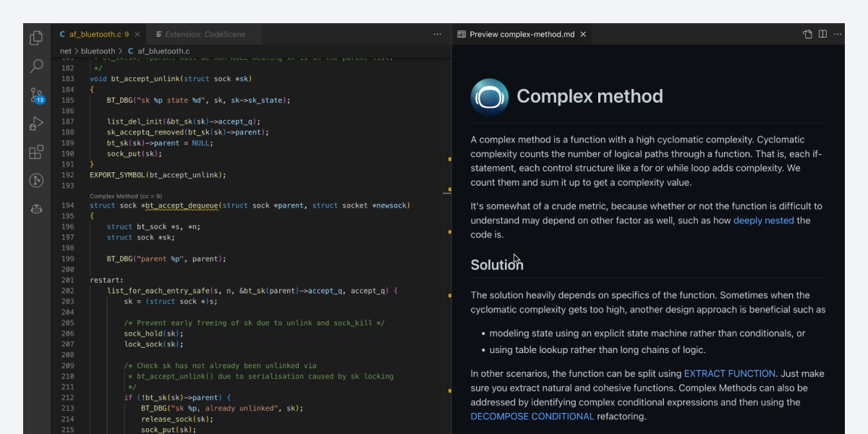Open the Run and Debug panel
The width and height of the screenshot is (868, 434).
(35, 123)
